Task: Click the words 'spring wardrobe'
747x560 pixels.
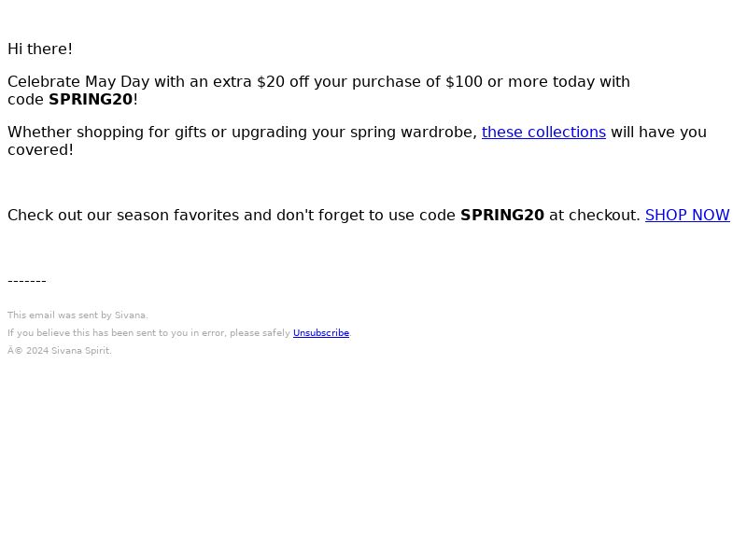Action: tap(414, 132)
